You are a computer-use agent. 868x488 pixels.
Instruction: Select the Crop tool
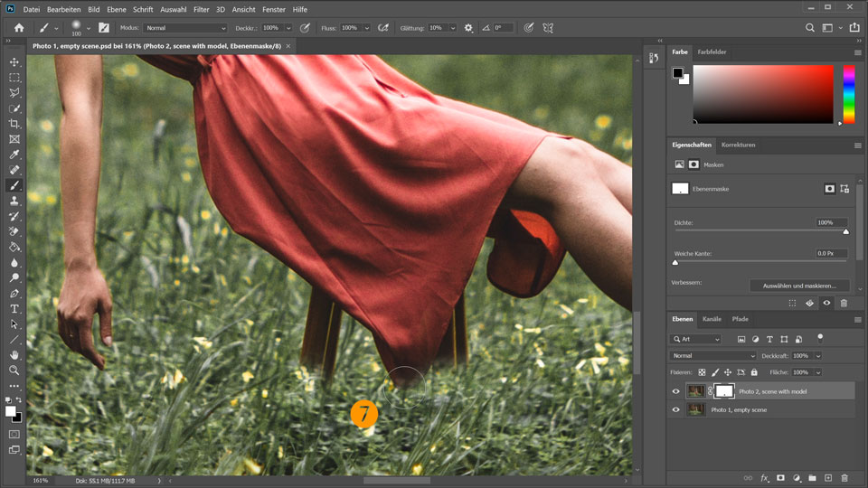(14, 124)
